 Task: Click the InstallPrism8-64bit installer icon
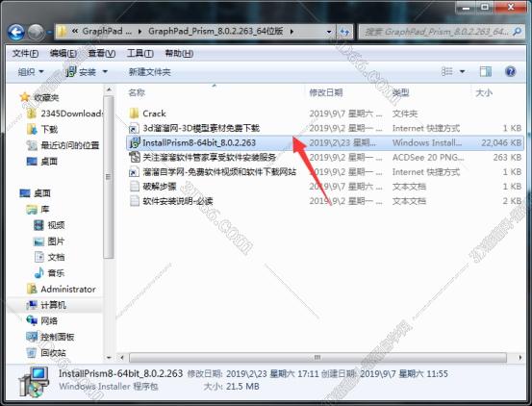(x=135, y=142)
